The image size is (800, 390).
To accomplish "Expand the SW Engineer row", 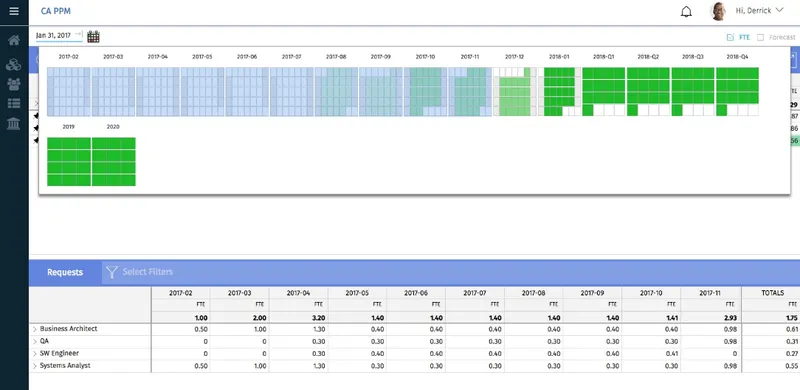I will point(35,354).
